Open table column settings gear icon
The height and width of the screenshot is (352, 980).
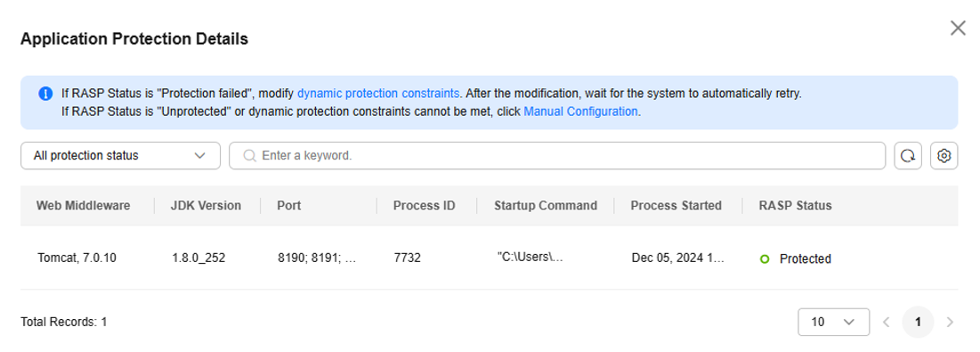coord(944,156)
